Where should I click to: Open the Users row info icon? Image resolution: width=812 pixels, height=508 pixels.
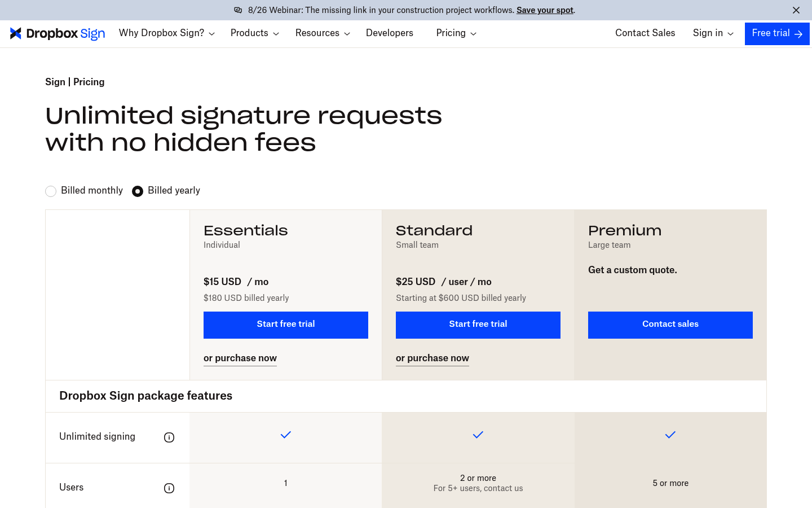(169, 488)
